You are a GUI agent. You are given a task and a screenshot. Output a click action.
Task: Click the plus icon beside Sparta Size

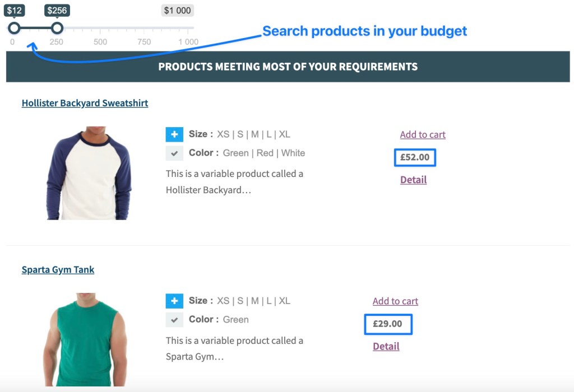pyautogui.click(x=174, y=301)
